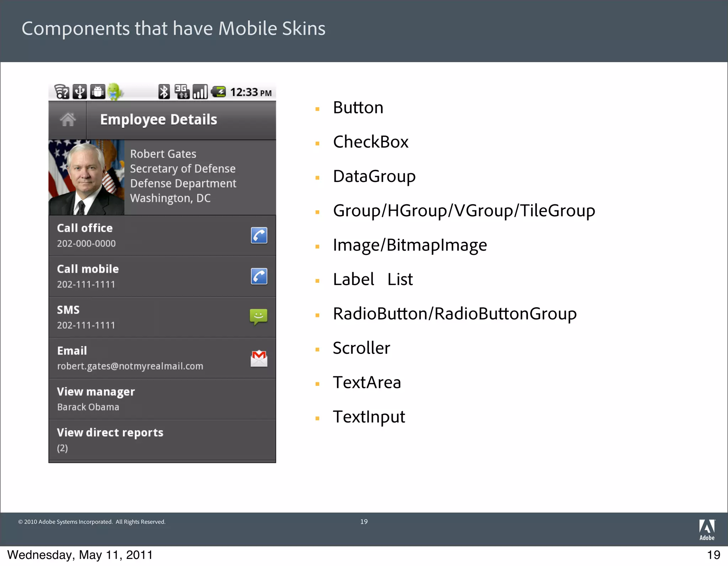
Task: Tap the 3G data status icon
Action: 182,92
